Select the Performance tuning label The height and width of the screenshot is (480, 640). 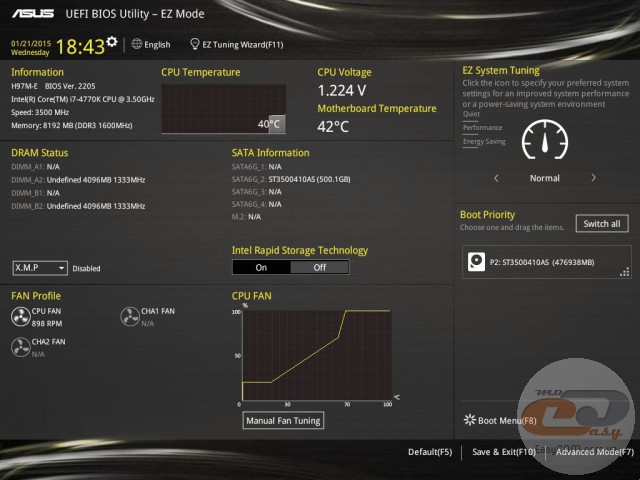[482, 127]
